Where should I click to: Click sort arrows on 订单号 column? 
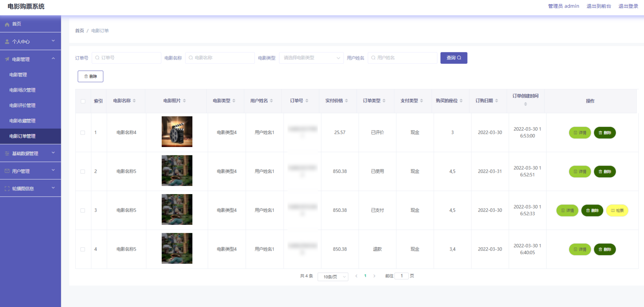[x=307, y=101]
